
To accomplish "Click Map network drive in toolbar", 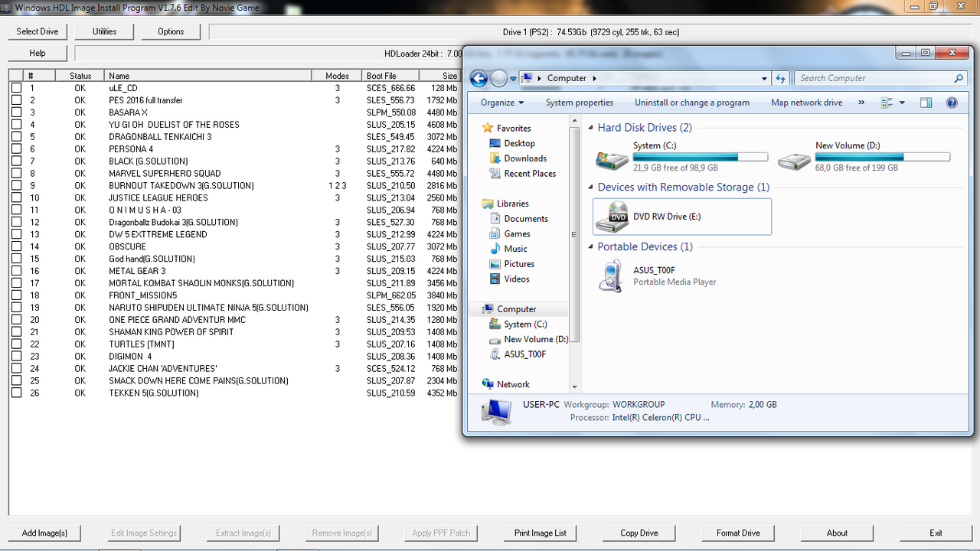I will click(x=807, y=103).
